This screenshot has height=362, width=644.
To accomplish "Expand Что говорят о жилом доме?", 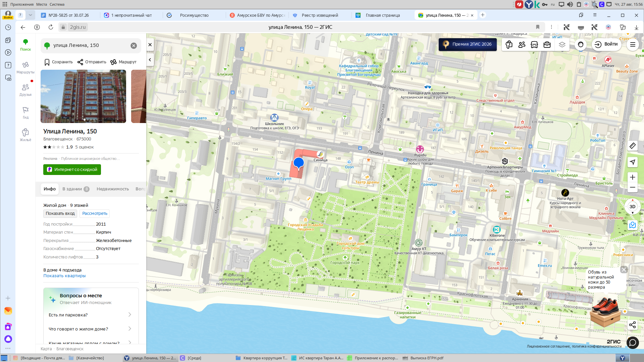I will 90,329.
